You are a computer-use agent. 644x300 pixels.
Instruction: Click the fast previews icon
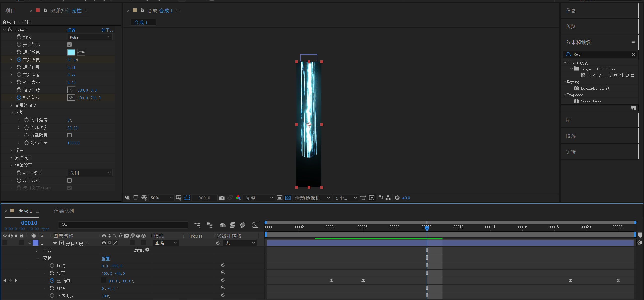(372, 198)
